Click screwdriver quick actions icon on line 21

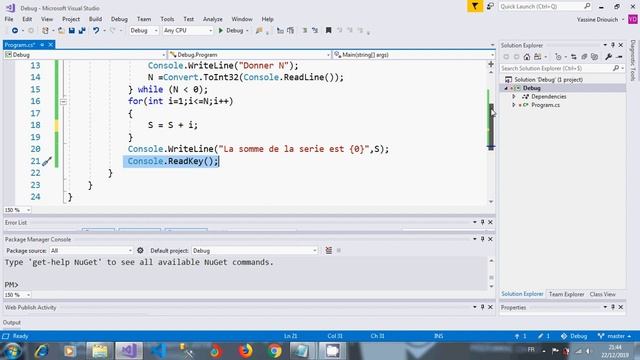pos(47,162)
